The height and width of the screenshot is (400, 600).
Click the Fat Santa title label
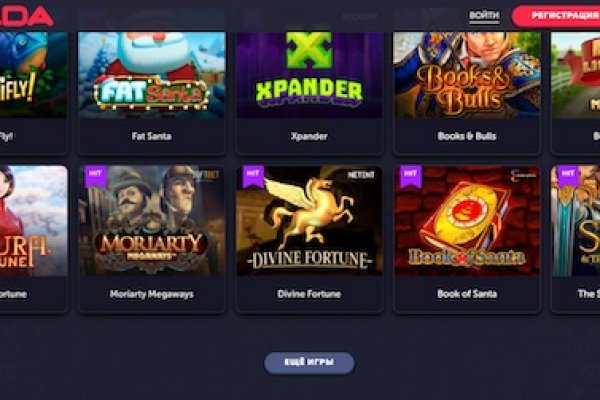(x=152, y=136)
